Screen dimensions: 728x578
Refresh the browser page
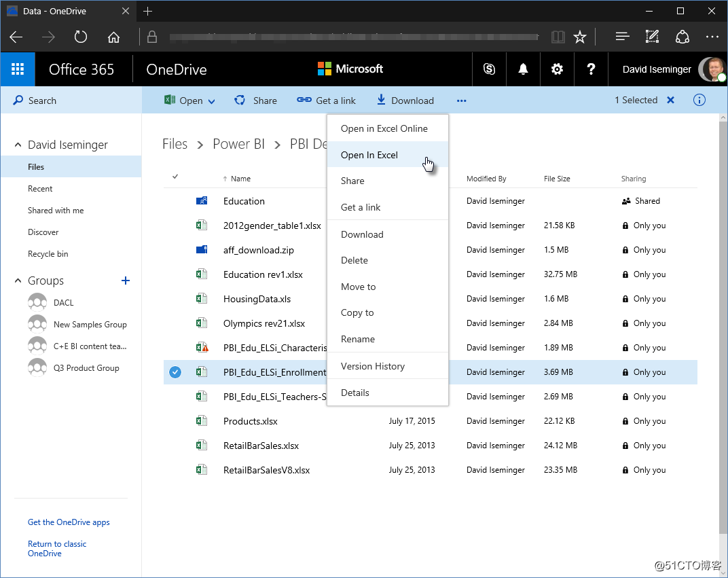pos(80,37)
